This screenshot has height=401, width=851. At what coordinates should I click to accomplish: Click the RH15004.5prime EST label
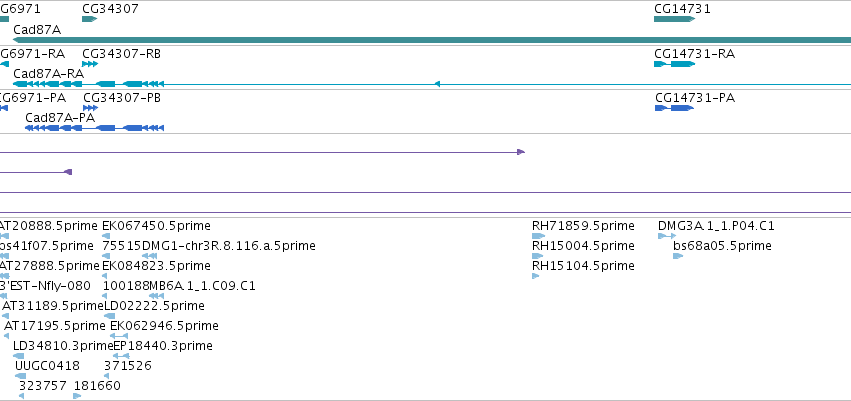pos(583,246)
